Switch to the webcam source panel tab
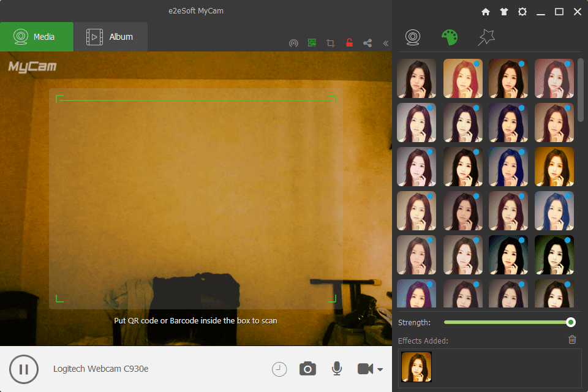Viewport: 588px width, 392px height. (413, 37)
